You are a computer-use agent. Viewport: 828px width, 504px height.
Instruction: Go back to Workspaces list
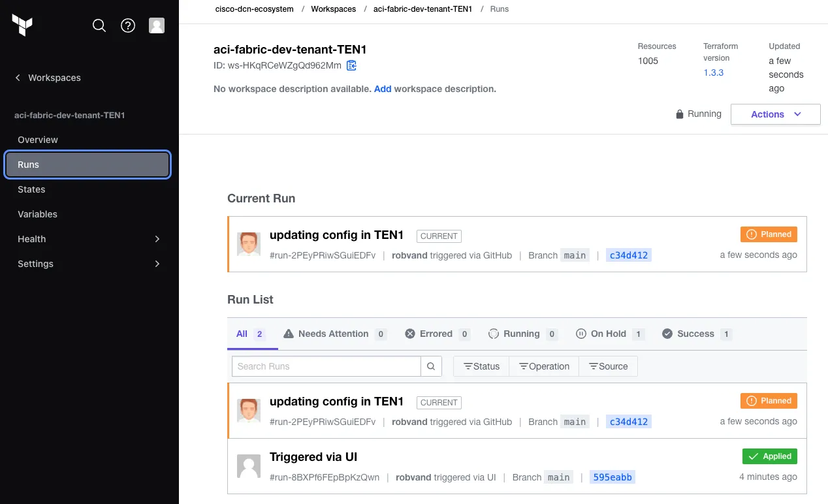[48, 78]
